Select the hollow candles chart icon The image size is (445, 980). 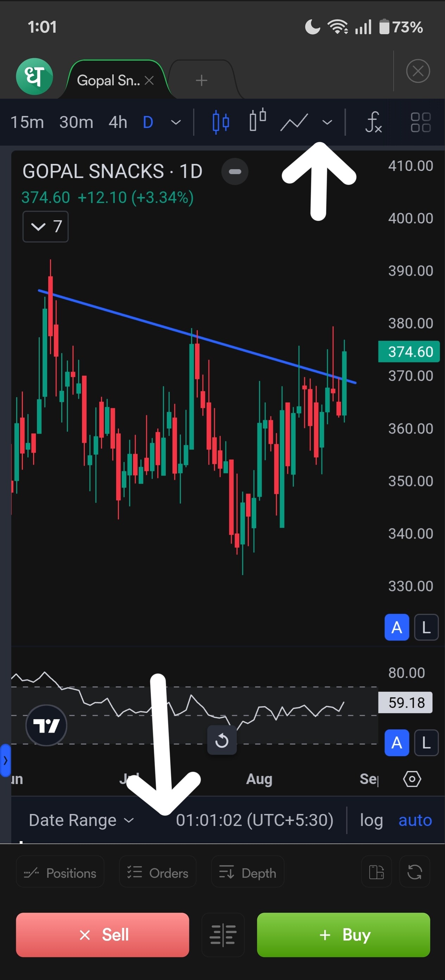coord(257,121)
